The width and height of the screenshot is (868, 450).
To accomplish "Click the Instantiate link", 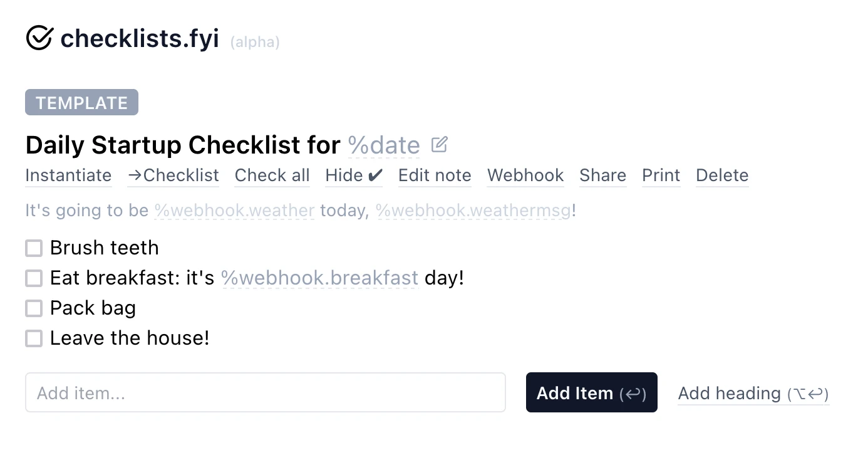I will 68,175.
